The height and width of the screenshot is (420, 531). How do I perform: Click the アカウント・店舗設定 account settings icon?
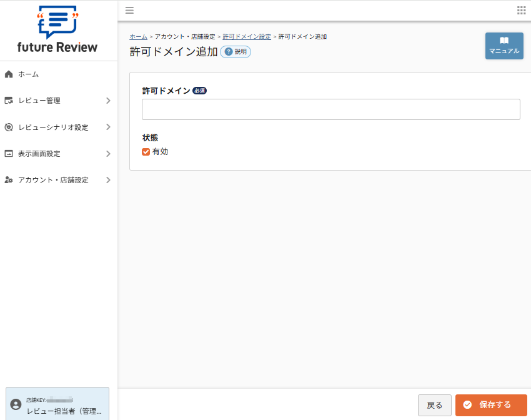(x=9, y=180)
